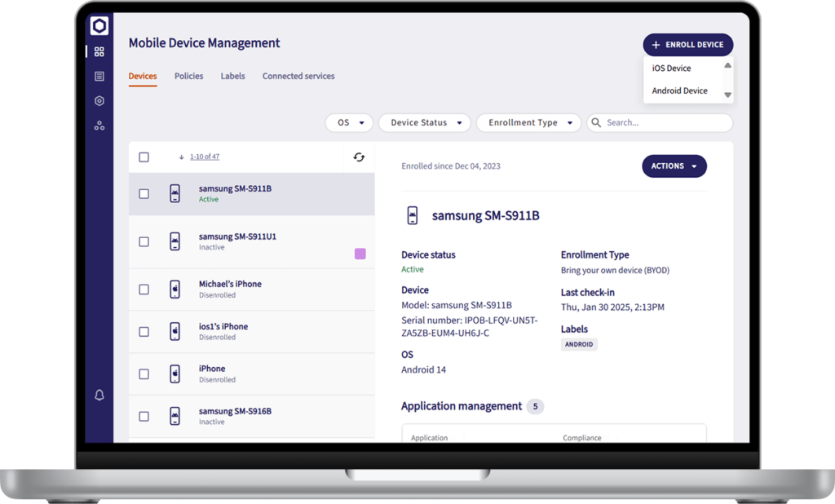
Task: Switch to the Policies tab
Action: point(188,76)
